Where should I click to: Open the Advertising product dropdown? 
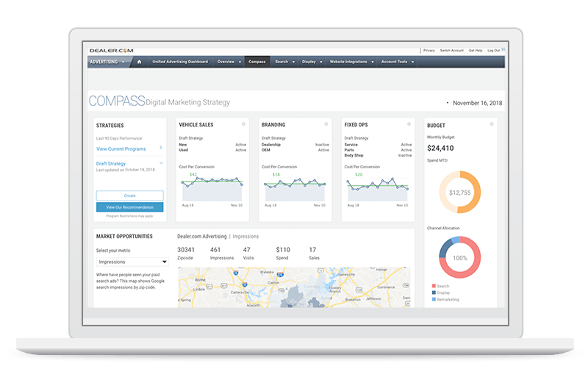click(107, 62)
